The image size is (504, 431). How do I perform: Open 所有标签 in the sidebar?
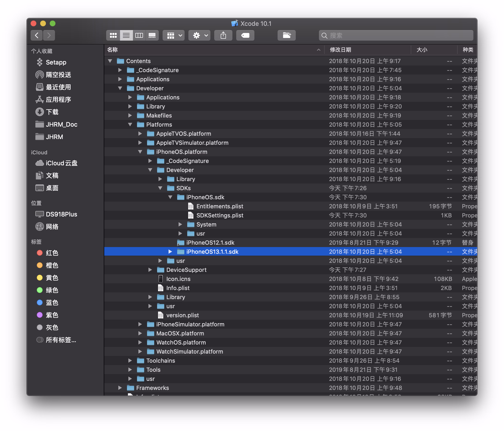pos(61,340)
